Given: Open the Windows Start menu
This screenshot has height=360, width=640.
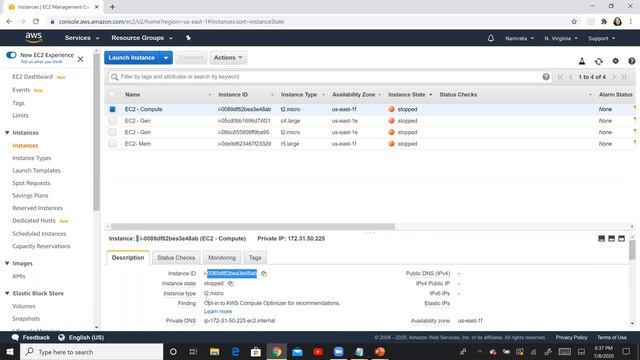Looking at the screenshot, I should [x=9, y=351].
